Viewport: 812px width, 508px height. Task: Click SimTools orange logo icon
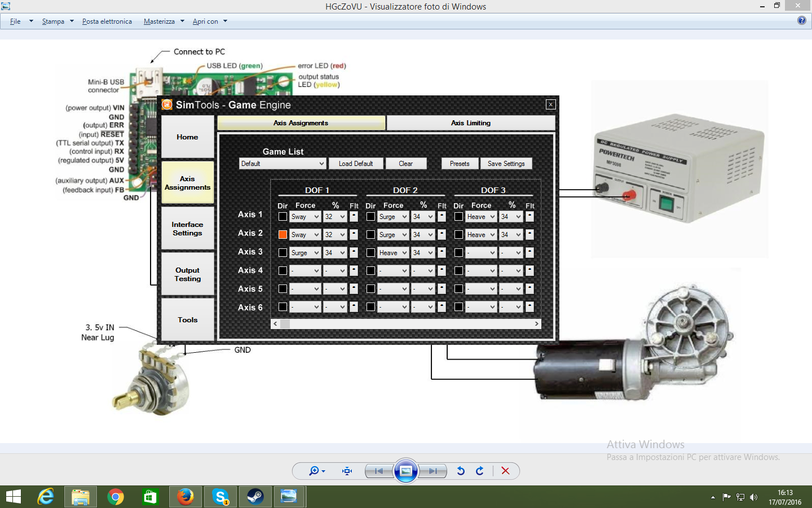167,104
